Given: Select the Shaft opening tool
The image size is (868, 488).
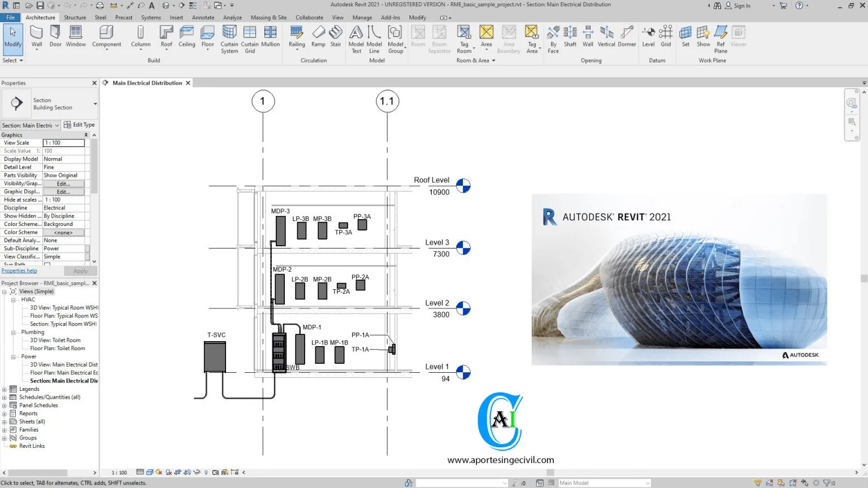Looking at the screenshot, I should [x=570, y=37].
